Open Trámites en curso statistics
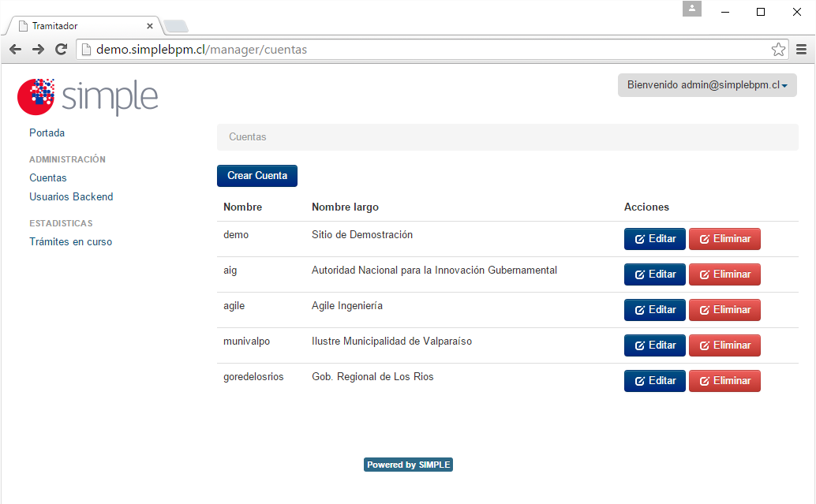Screen dimensions: 816x504 coord(71,242)
